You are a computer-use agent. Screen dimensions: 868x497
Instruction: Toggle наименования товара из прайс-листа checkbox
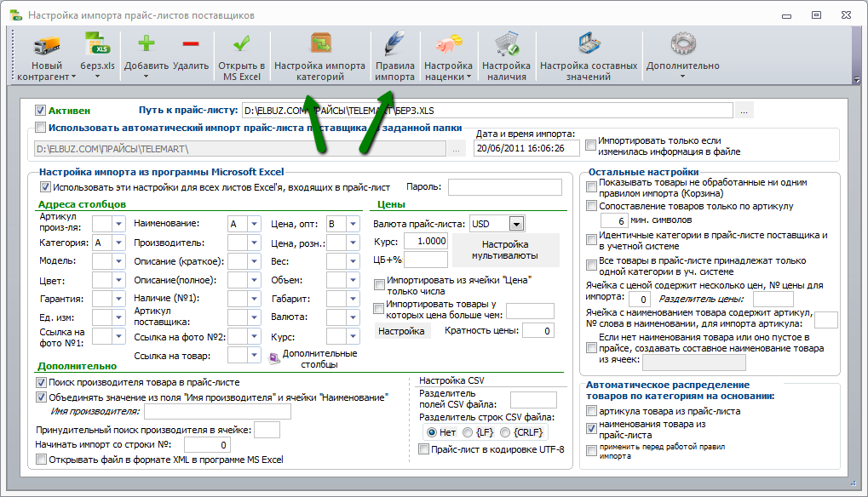(x=591, y=428)
